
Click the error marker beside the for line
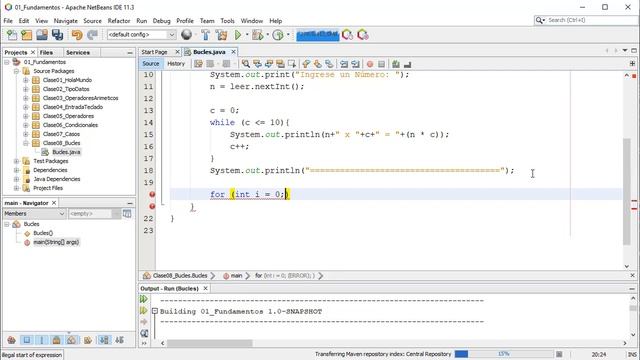coord(152,194)
